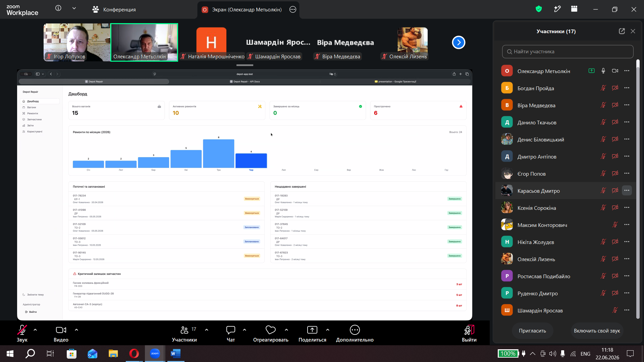Expand video options arrow next to Видео
This screenshot has width=644, height=362.
(76, 330)
